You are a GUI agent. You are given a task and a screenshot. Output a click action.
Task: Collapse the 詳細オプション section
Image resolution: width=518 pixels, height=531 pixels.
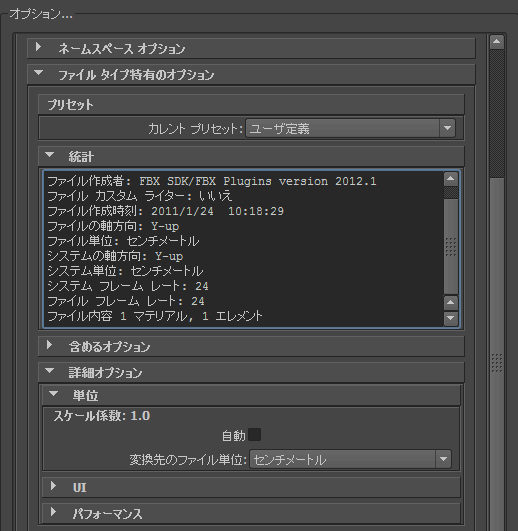pos(49,371)
